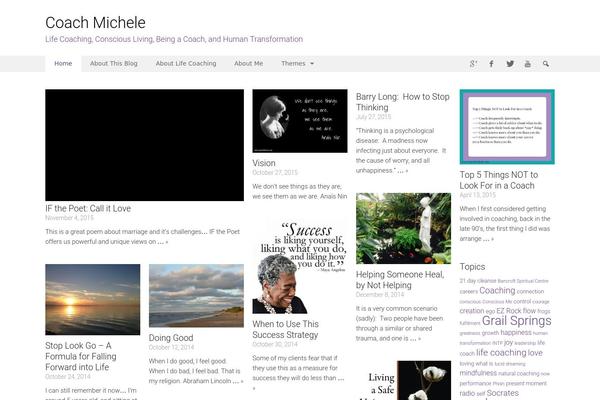The width and height of the screenshot is (600, 400).
Task: Select the 'Socrates' topic tag
Action: click(x=502, y=393)
